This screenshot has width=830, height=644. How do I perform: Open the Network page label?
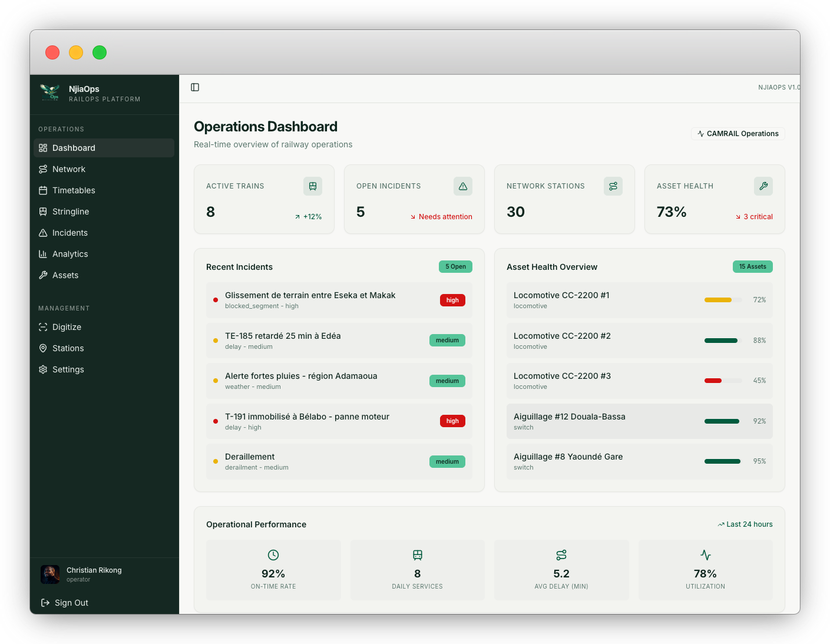(x=69, y=169)
